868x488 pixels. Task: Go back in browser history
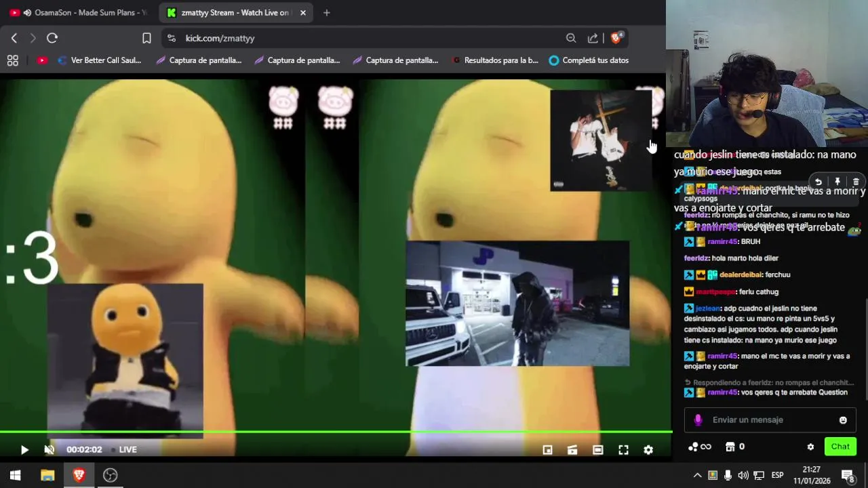pos(14,39)
